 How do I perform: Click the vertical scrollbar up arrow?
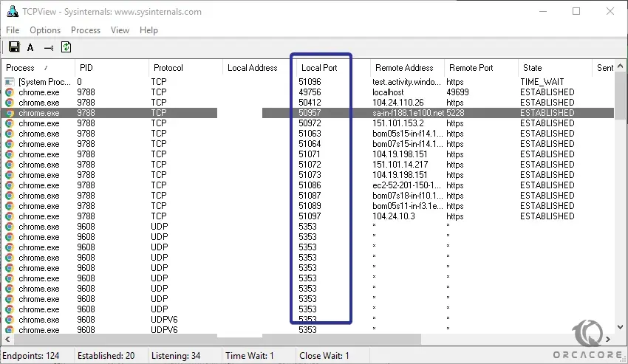621,66
